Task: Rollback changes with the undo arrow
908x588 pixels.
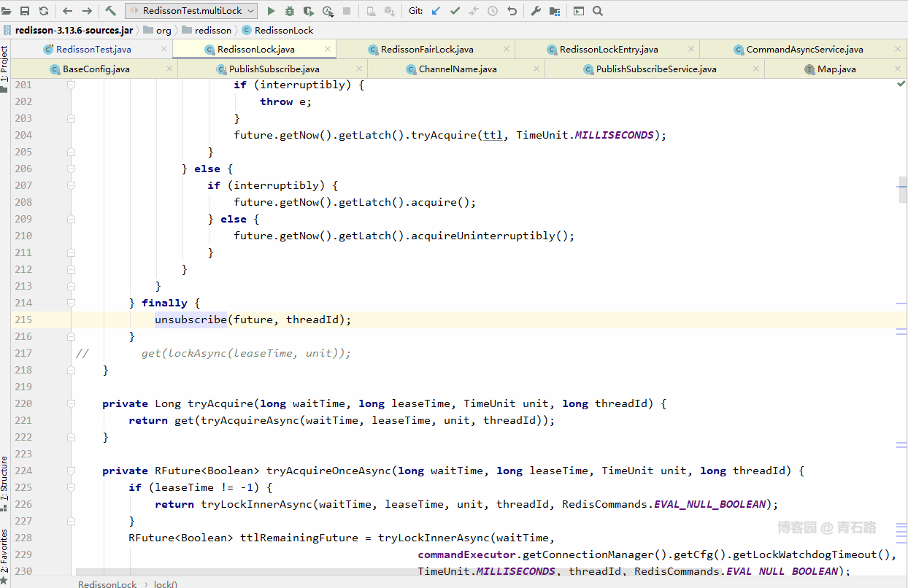Action: pyautogui.click(x=512, y=11)
